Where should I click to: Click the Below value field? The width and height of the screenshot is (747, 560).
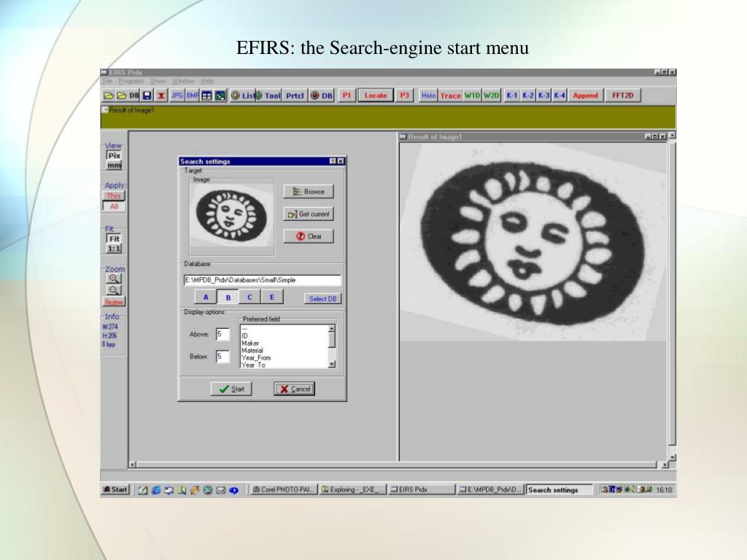pyautogui.click(x=222, y=356)
